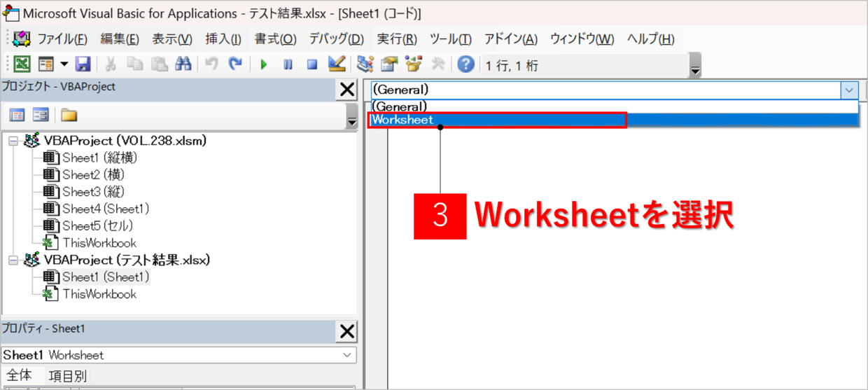Open Project Explorer icon in toolbar
The height and width of the screenshot is (390, 868).
coord(365,64)
